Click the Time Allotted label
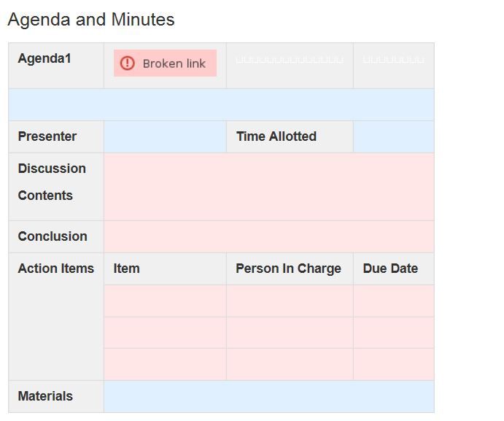504x421 pixels. pyautogui.click(x=276, y=136)
